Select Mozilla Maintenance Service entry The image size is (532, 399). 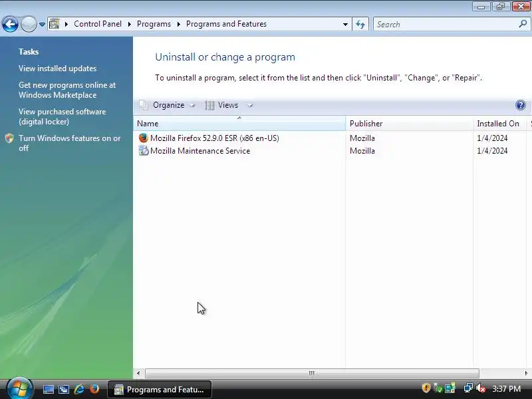pos(200,151)
